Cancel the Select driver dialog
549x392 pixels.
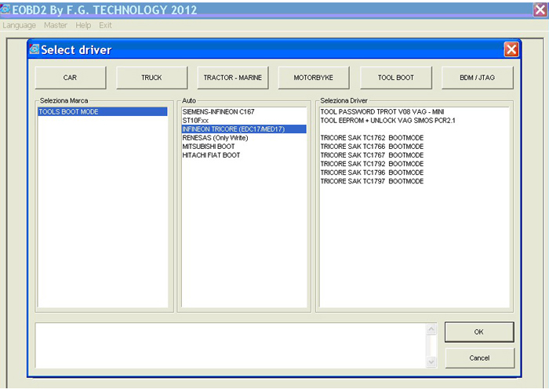(479, 358)
